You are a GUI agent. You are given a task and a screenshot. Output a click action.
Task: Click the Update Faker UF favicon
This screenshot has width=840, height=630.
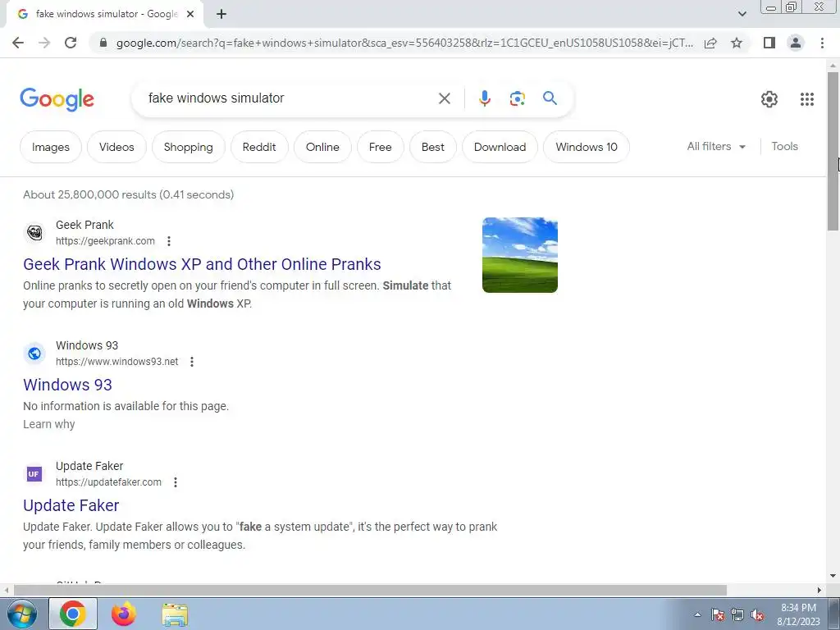click(34, 474)
